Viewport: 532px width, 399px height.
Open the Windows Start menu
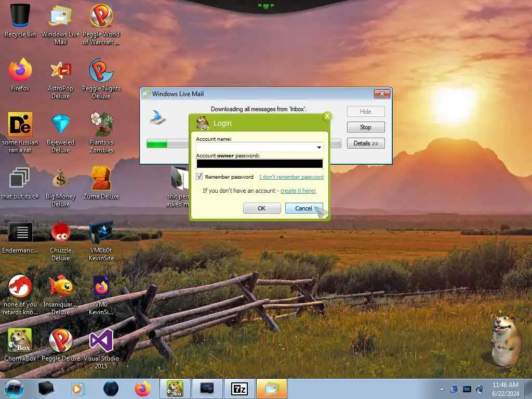tap(14, 389)
